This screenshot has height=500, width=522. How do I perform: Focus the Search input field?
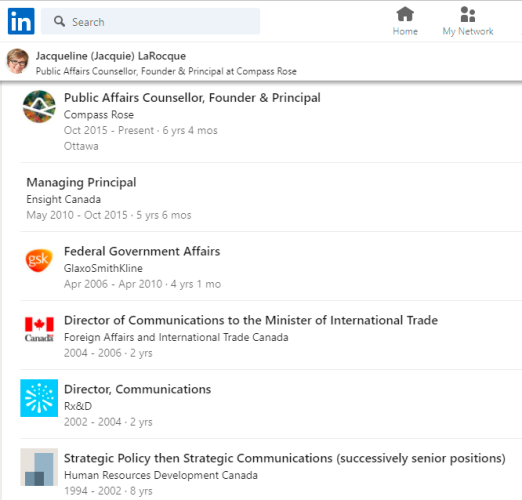tap(150, 21)
